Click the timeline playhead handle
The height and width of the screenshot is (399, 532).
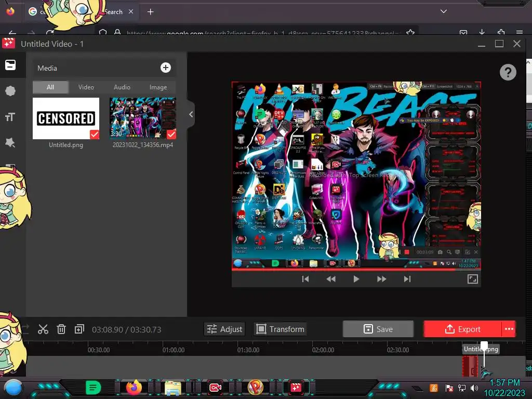pos(484,346)
